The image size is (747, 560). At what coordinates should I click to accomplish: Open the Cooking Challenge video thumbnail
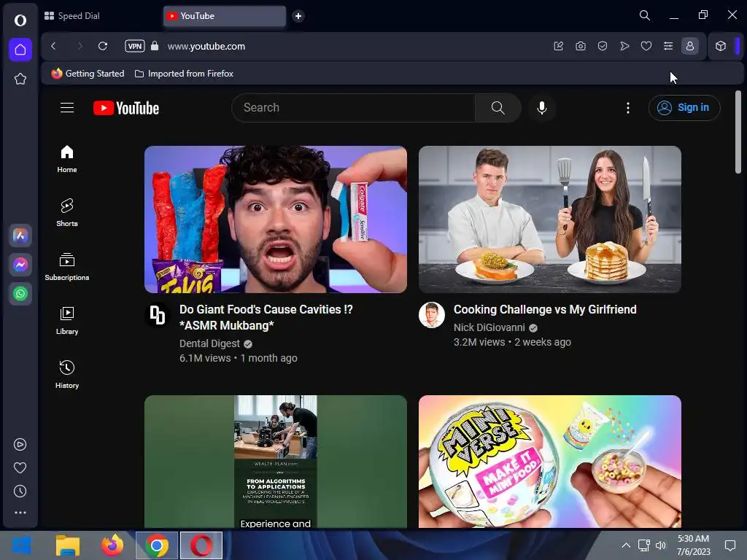pos(550,219)
